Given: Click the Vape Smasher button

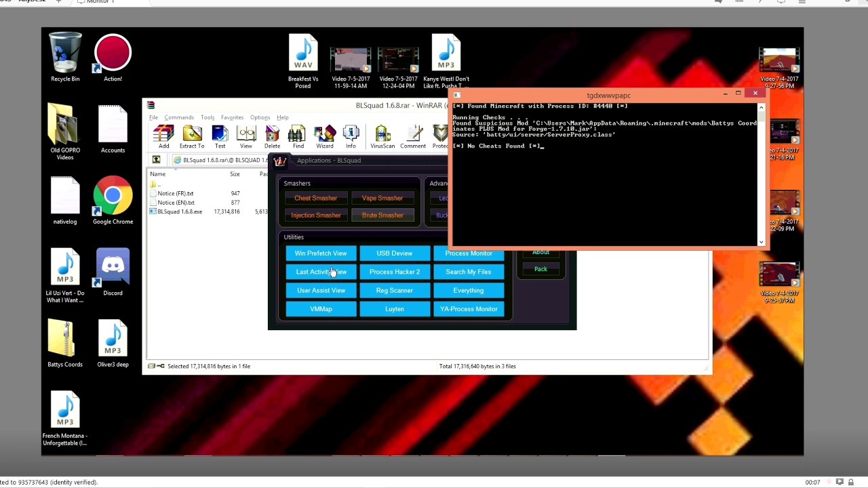Looking at the screenshot, I should coord(382,198).
